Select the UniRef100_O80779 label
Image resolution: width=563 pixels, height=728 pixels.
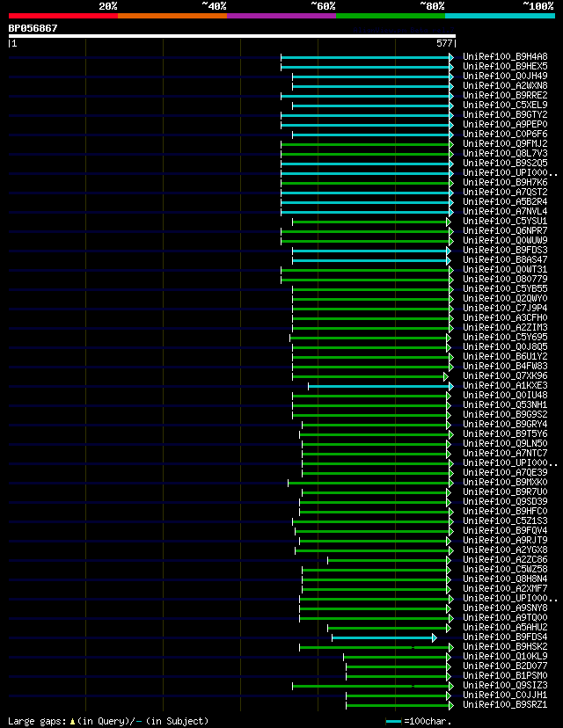click(505, 279)
